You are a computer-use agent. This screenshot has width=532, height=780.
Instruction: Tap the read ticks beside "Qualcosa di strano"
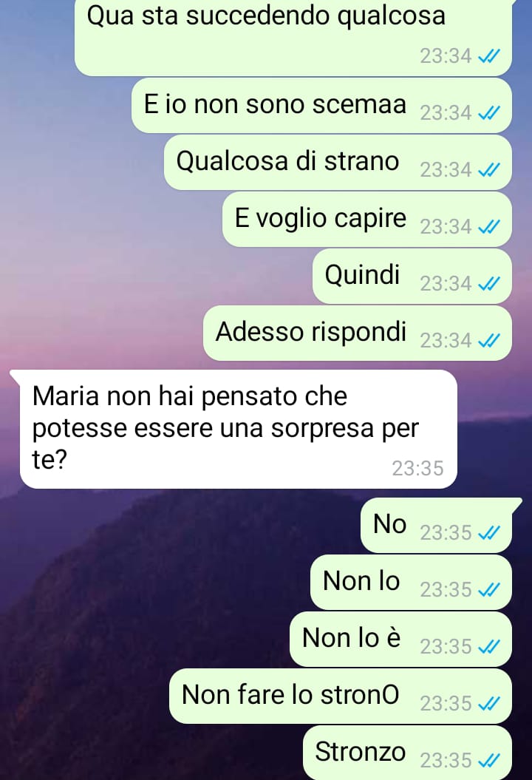[488, 170]
